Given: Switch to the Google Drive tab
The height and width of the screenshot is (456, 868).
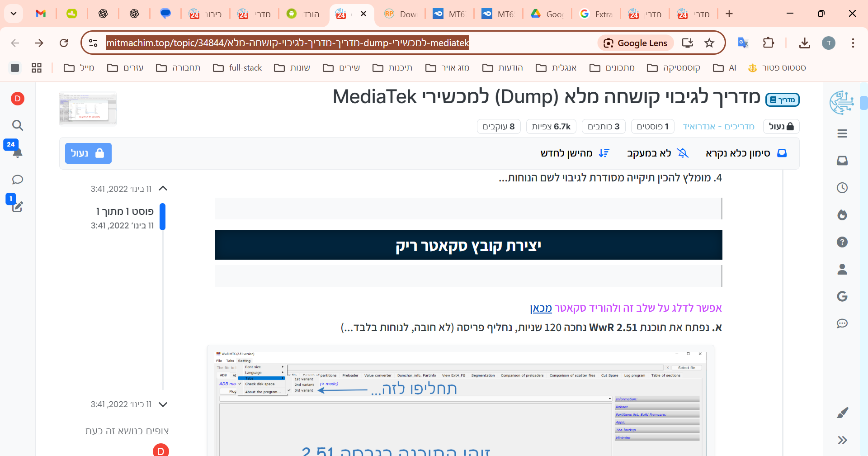Looking at the screenshot, I should coord(547,14).
